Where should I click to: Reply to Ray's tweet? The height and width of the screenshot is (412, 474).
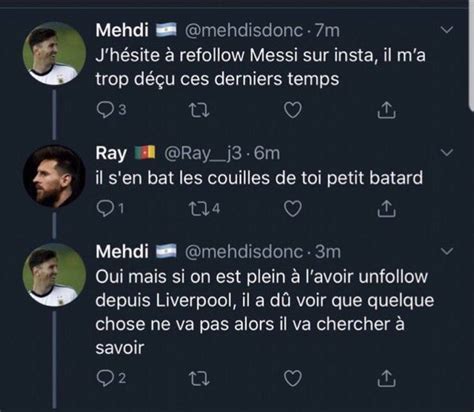pos(105,209)
